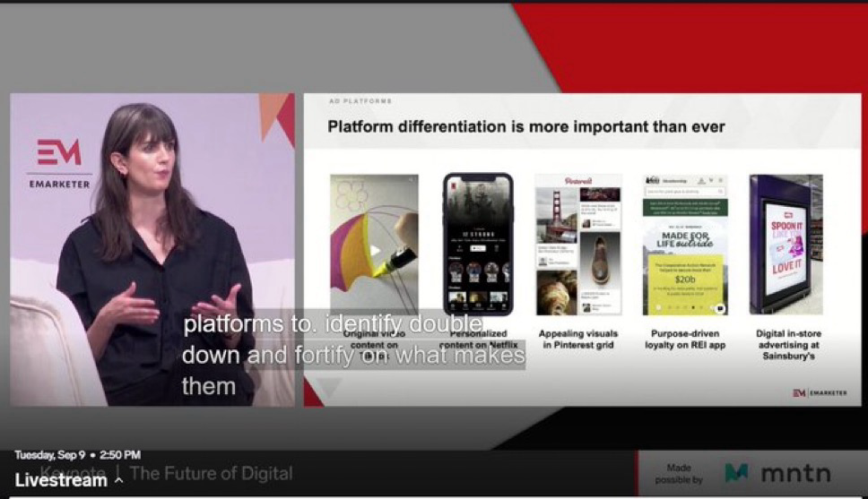The height and width of the screenshot is (499, 868).
Task: Click the Pinterest grid image
Action: coord(578,245)
